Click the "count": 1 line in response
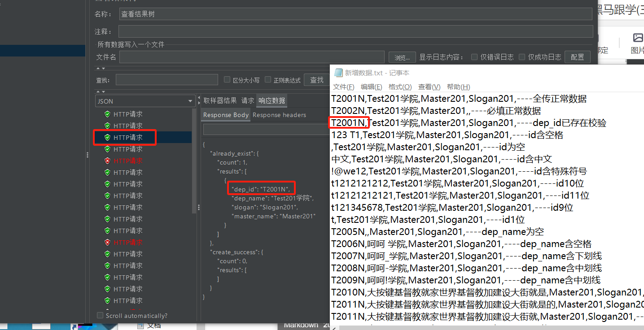 (232, 162)
